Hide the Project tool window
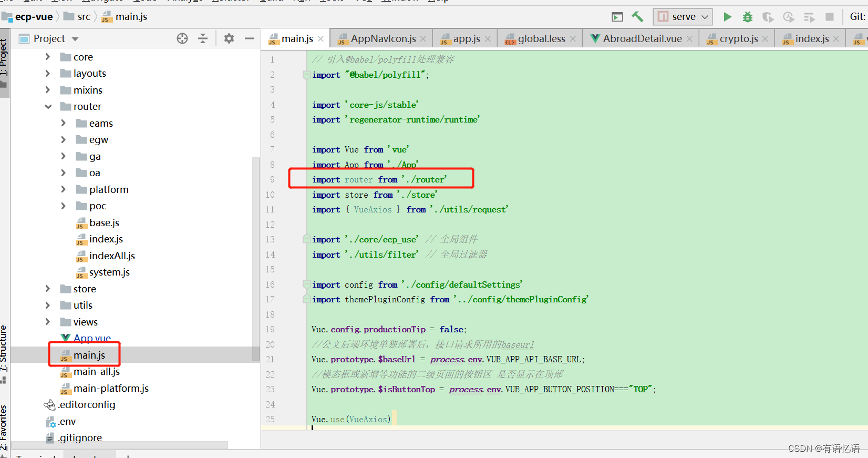This screenshot has height=458, width=868. click(249, 38)
